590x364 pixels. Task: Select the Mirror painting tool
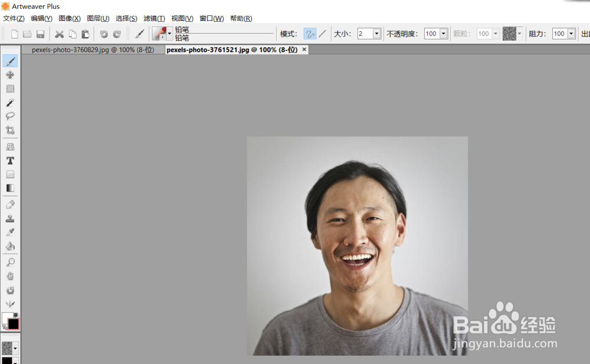pos(10,304)
